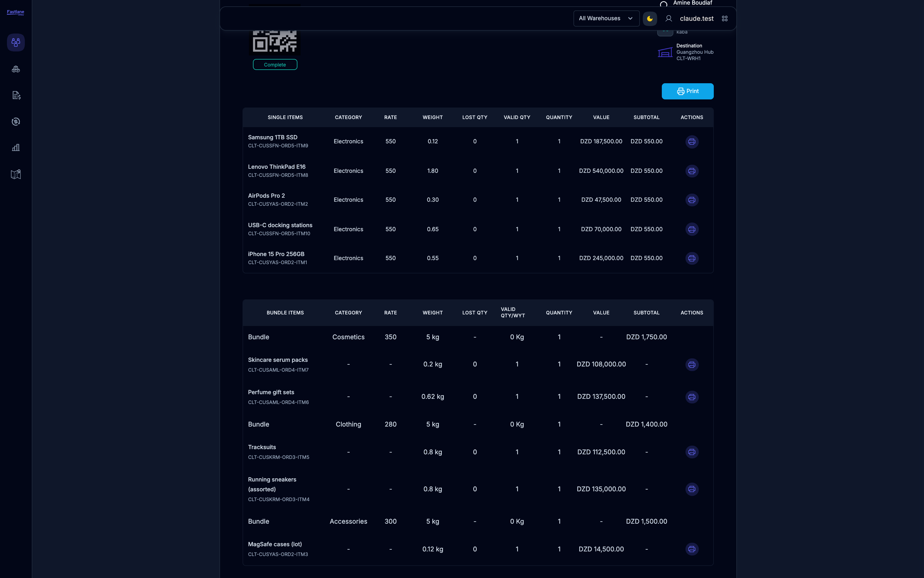The image size is (924, 578).
Task: Print label for MagSafe cases (lot)
Action: pyautogui.click(x=692, y=549)
